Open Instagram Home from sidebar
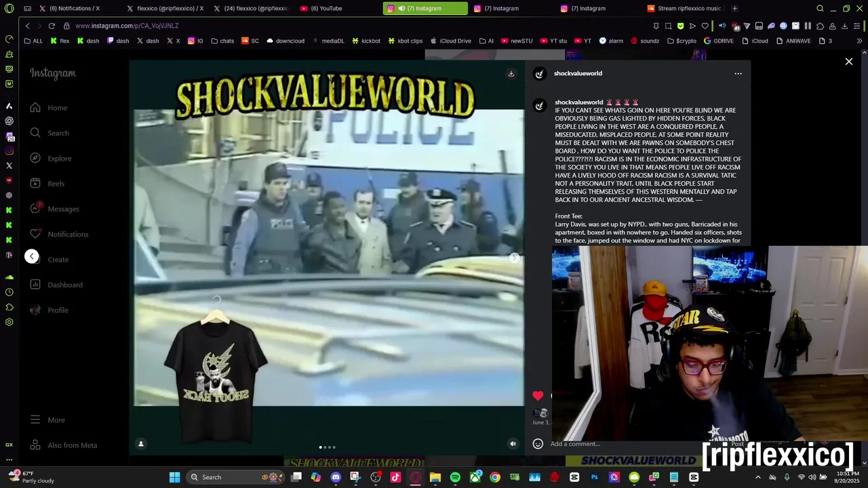868x488 pixels. (x=49, y=108)
